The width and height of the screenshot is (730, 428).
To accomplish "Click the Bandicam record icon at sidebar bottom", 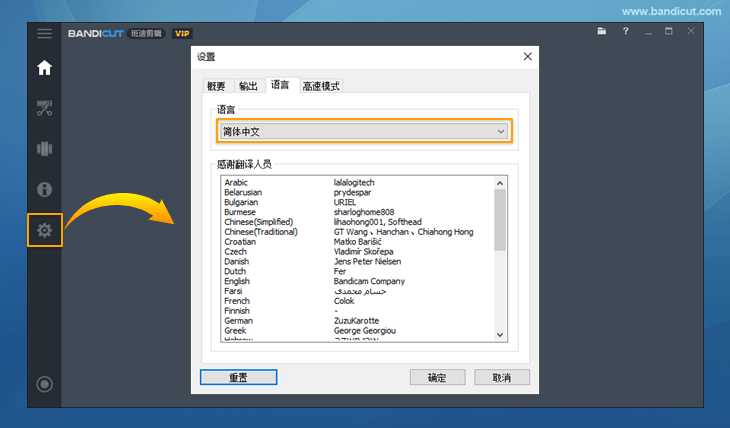I will 45,384.
